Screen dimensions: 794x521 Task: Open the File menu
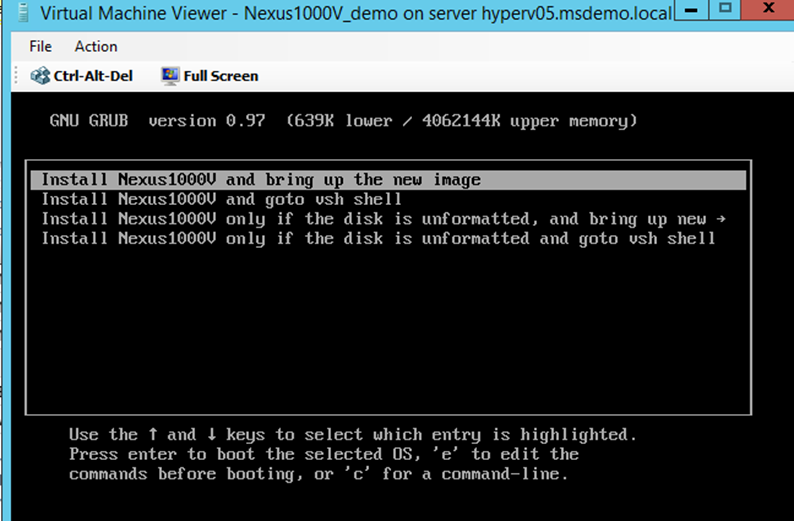pyautogui.click(x=41, y=47)
